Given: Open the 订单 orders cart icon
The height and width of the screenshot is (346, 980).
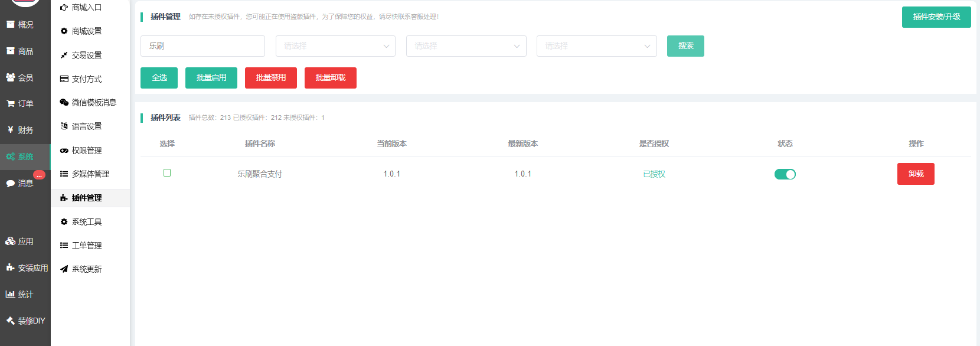Looking at the screenshot, I should tap(11, 104).
